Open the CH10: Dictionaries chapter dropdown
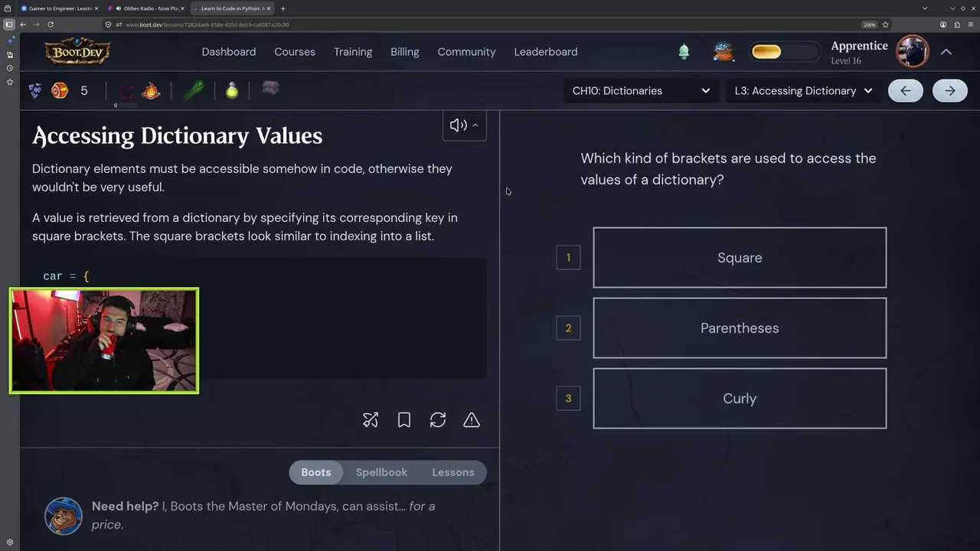Image resolution: width=980 pixels, height=551 pixels. click(641, 91)
